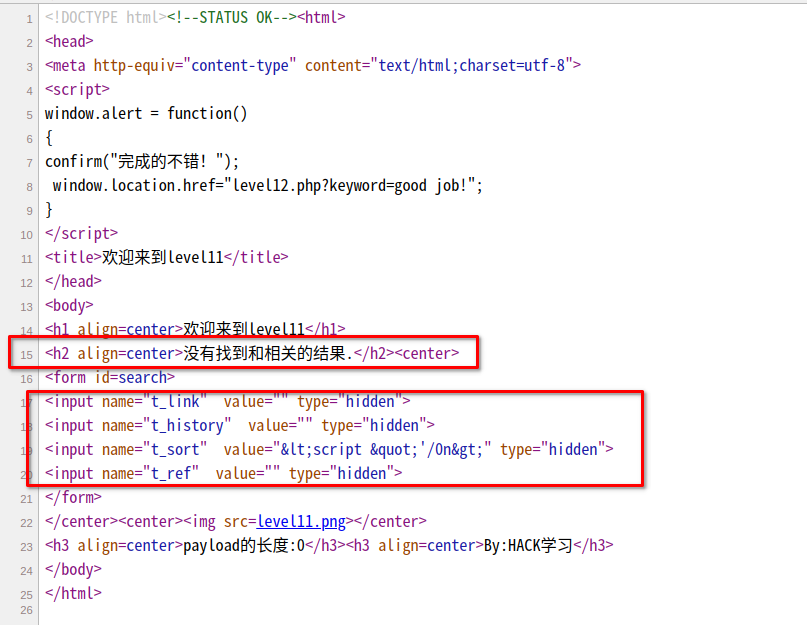807x625 pixels.
Task: Click the opening <body> tag
Action: point(69,305)
